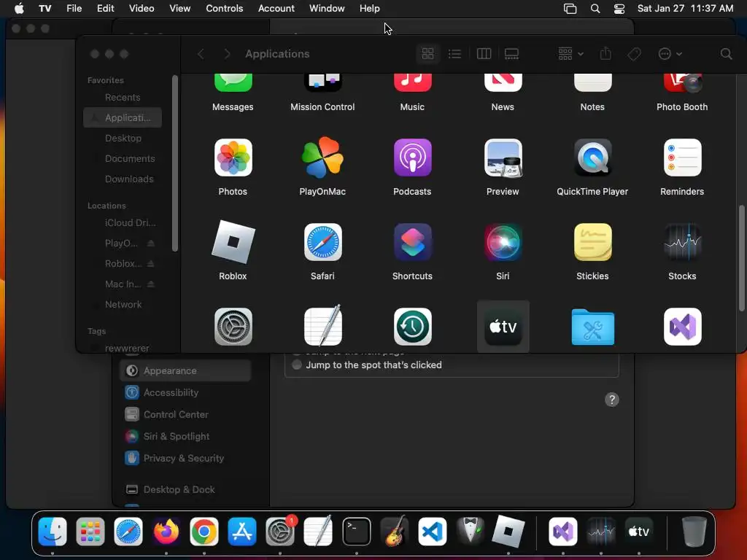747x560 pixels.
Task: Select the Podcasts app icon
Action: point(413,157)
